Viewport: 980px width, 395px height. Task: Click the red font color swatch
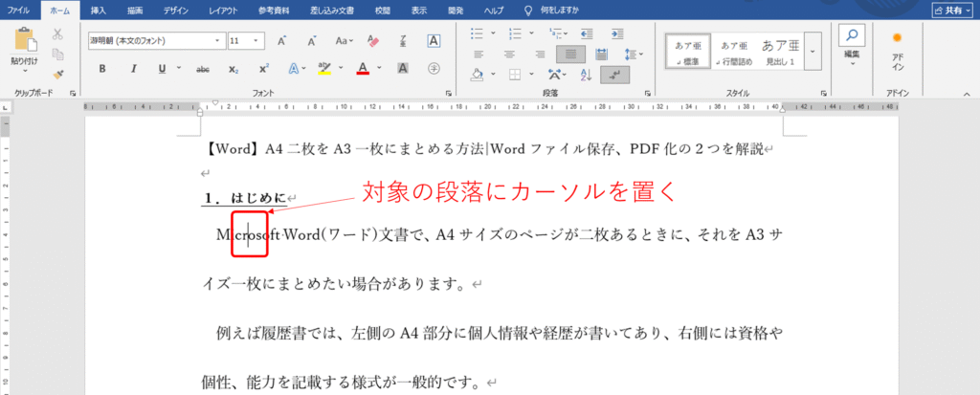click(363, 69)
